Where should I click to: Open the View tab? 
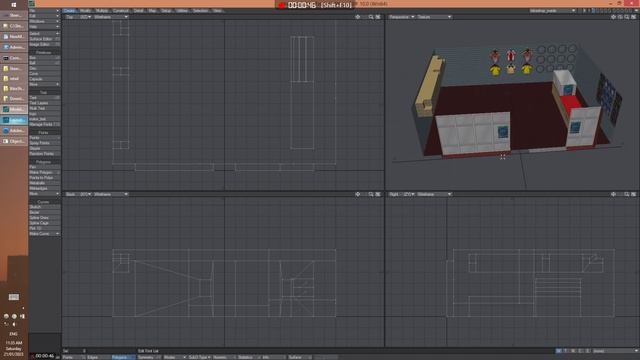[x=218, y=11]
